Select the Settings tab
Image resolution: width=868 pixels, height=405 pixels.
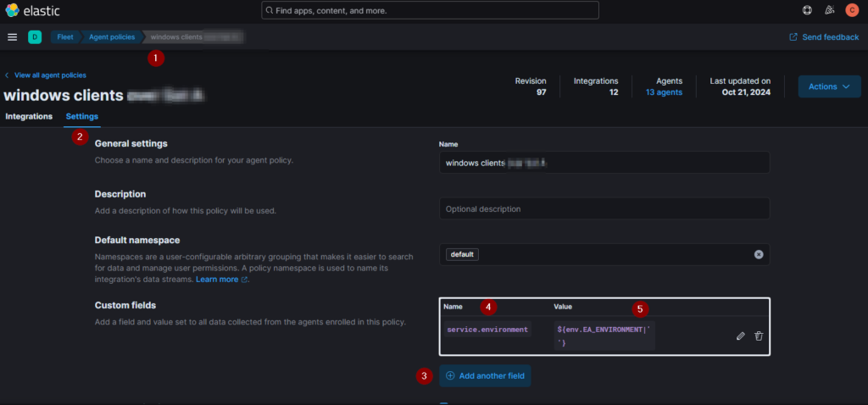coord(82,117)
